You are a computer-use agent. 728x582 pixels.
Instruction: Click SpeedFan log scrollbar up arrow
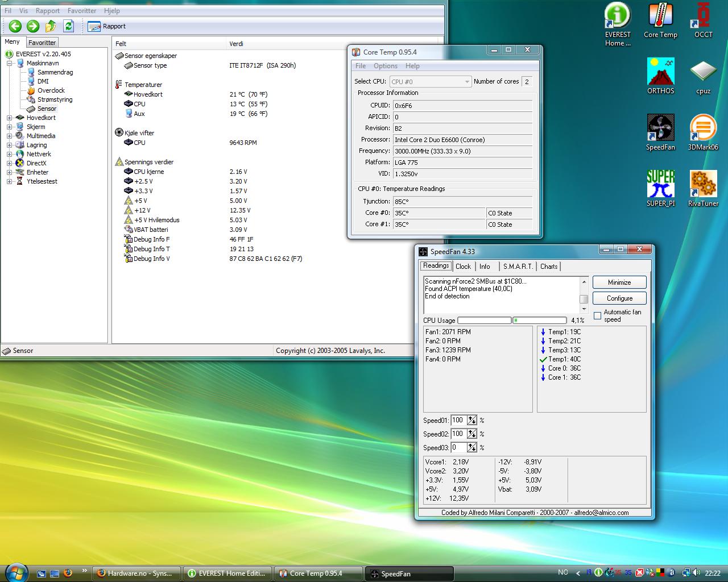584,281
